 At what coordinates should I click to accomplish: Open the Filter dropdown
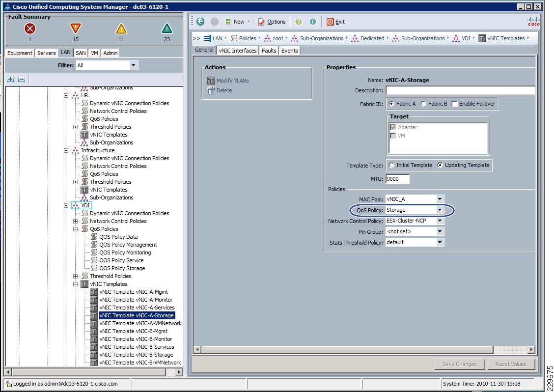point(133,65)
